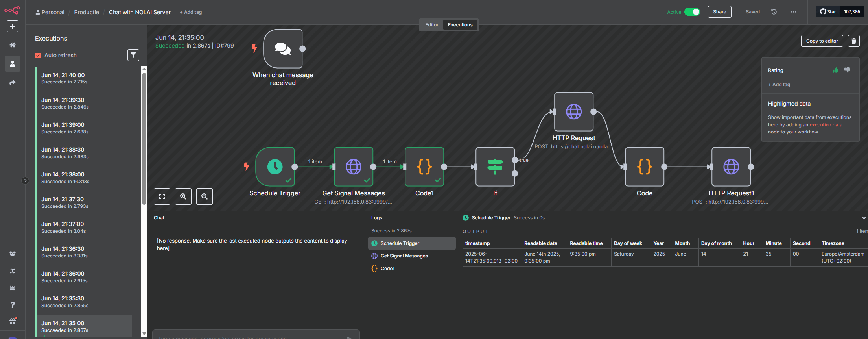Screen dimensions: 868x339
Task: Open the three-dot workflow menu
Action: tap(794, 12)
